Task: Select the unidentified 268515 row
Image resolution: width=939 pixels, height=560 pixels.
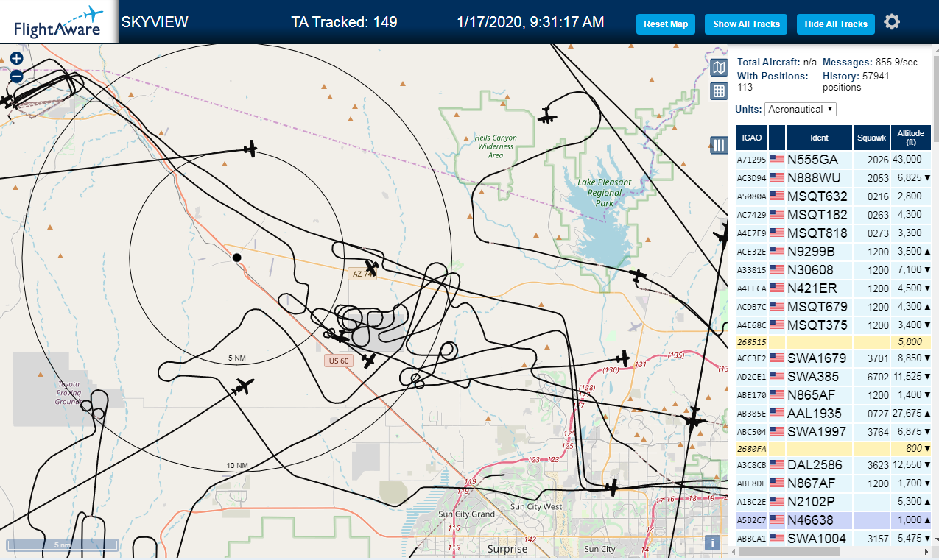Action: tap(834, 341)
